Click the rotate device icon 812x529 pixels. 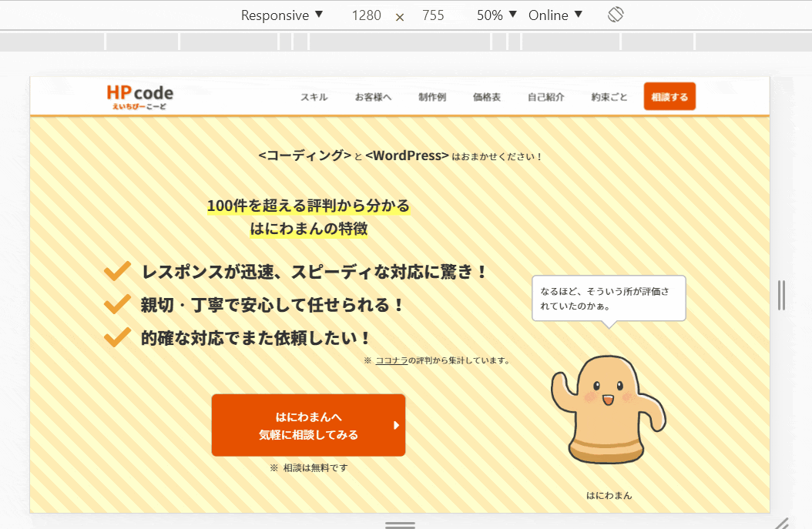(x=615, y=15)
